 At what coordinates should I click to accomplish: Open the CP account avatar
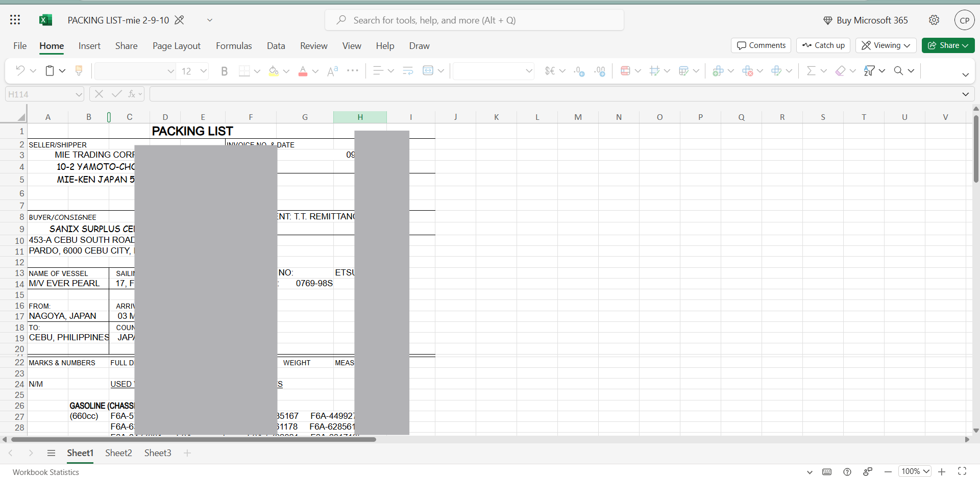click(x=964, y=20)
